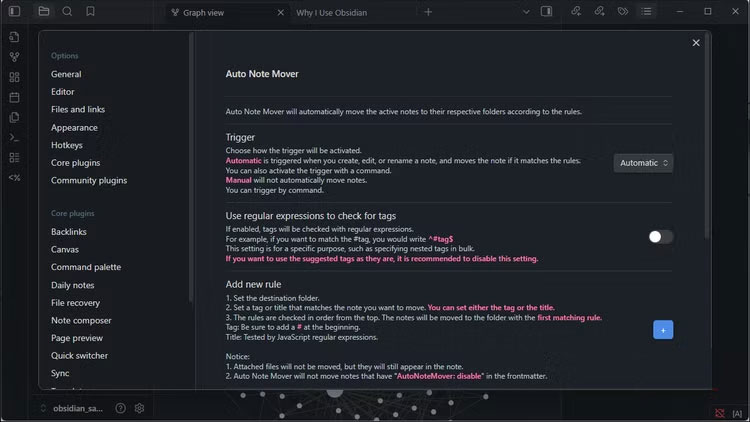Toggle regular expressions for tags switch
The width and height of the screenshot is (750, 422).
(x=661, y=237)
